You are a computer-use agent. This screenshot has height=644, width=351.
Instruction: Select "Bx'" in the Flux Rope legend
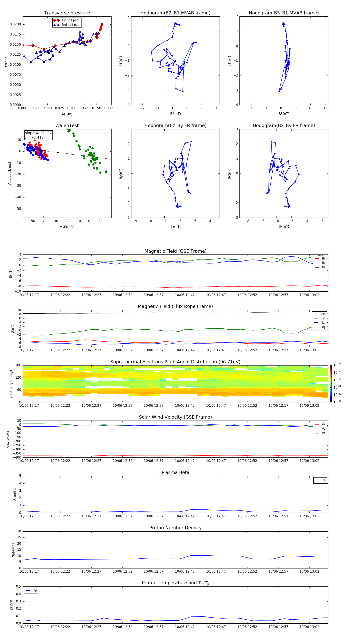(320, 314)
